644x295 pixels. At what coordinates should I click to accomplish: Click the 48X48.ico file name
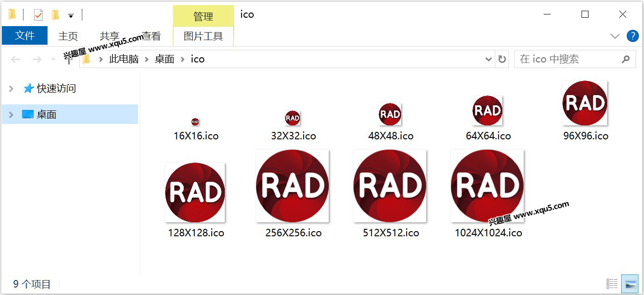(x=391, y=136)
